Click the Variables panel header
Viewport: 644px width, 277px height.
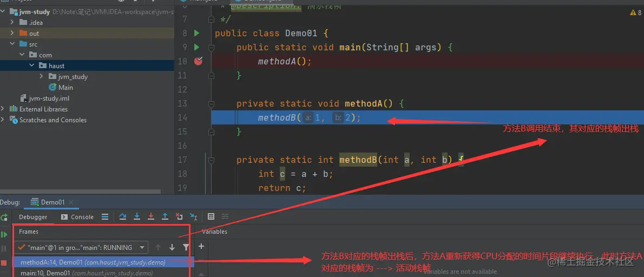pyautogui.click(x=214, y=232)
